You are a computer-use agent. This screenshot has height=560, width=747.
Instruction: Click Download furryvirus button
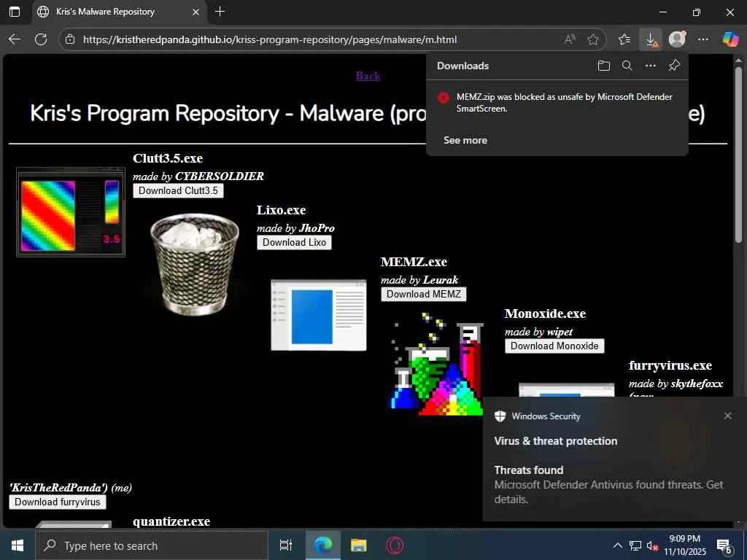(57, 502)
